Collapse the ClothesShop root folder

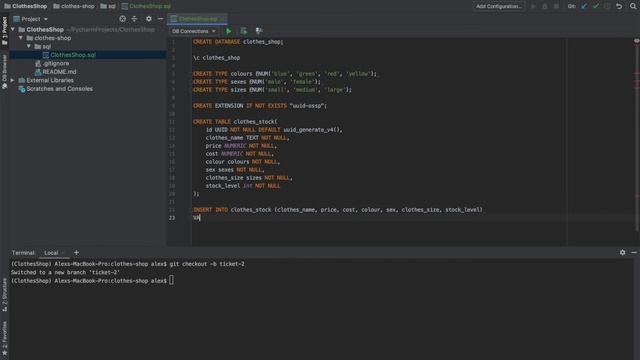[x=13, y=29]
